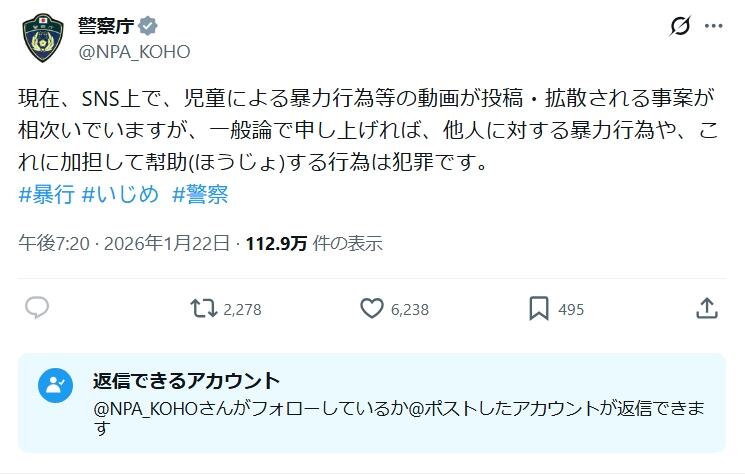Click the 2,278 repost count
The width and height of the screenshot is (745, 475).
coord(242,310)
